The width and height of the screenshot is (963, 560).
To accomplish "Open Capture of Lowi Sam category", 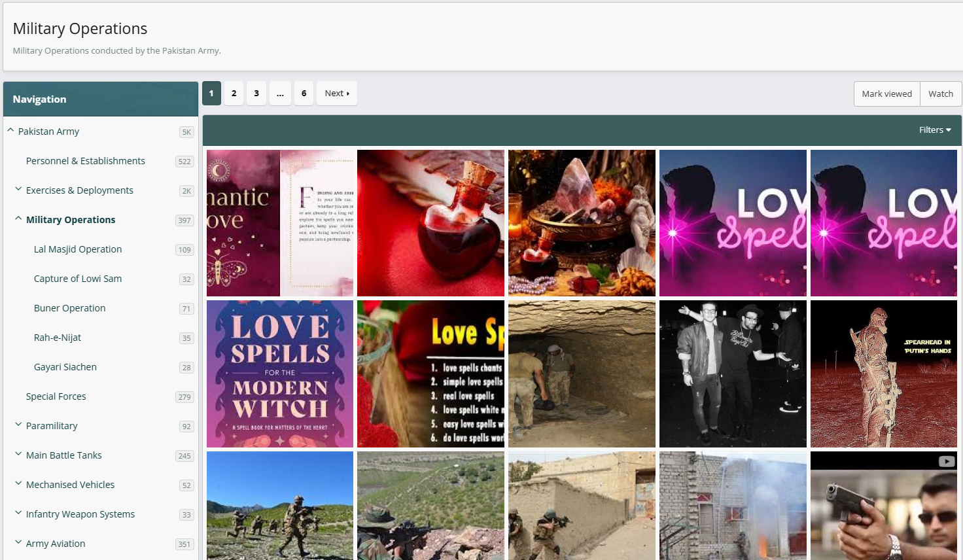I will point(78,279).
